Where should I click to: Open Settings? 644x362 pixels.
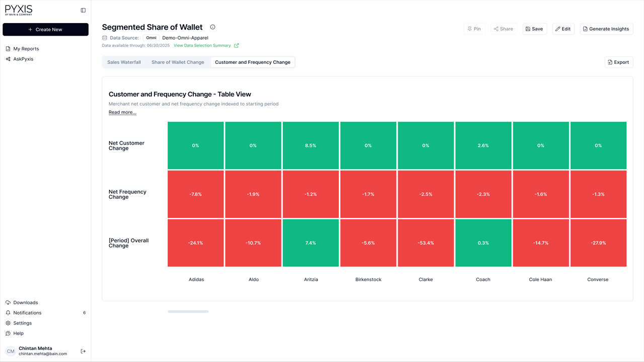22,323
